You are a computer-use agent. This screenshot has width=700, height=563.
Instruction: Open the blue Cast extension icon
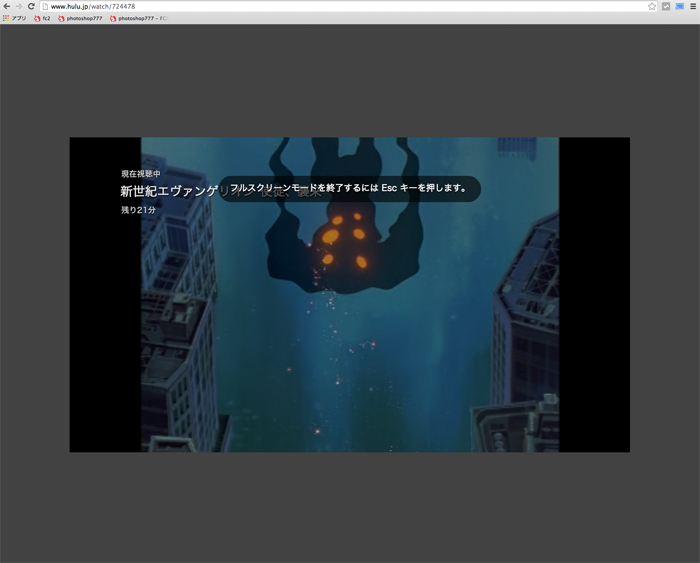click(x=679, y=6)
